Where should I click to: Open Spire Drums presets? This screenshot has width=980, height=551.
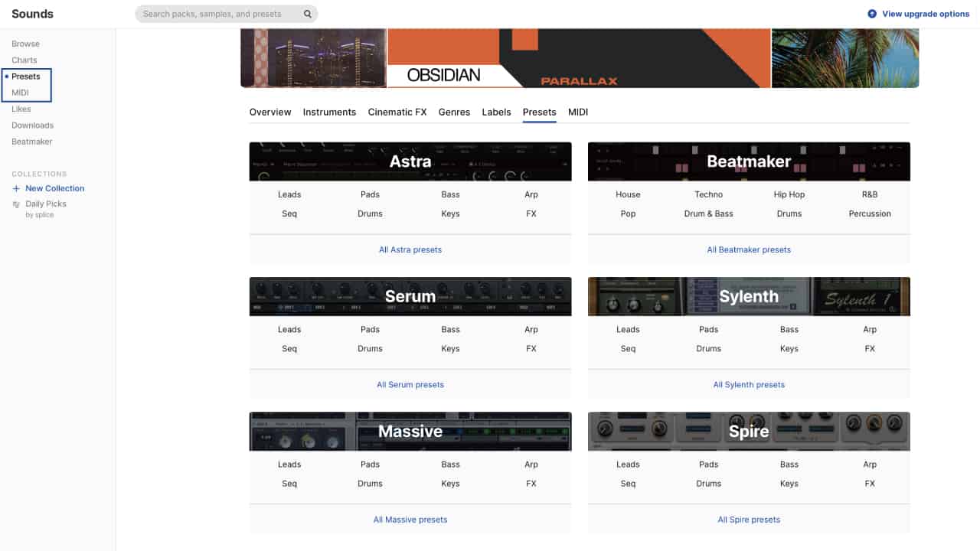point(709,484)
